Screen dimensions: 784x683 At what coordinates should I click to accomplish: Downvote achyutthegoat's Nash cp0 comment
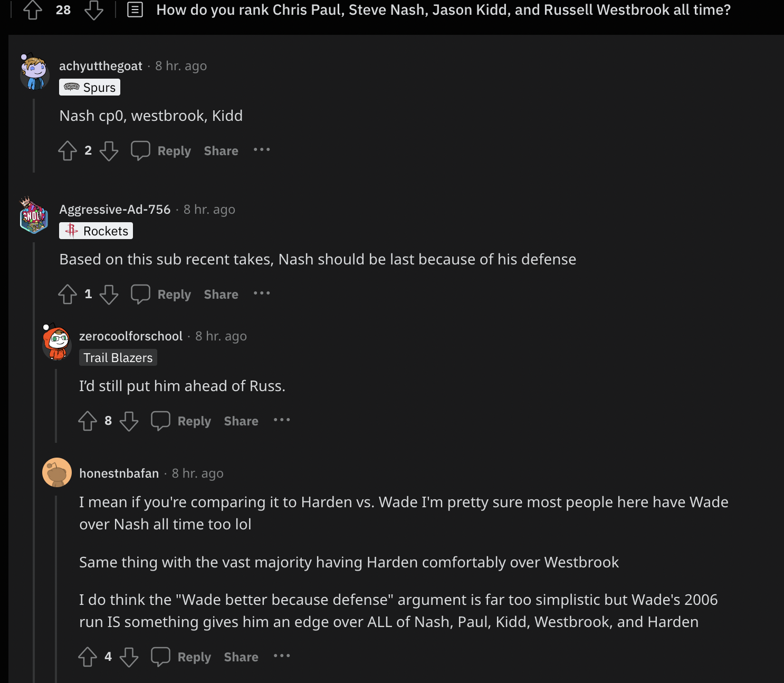tap(109, 151)
